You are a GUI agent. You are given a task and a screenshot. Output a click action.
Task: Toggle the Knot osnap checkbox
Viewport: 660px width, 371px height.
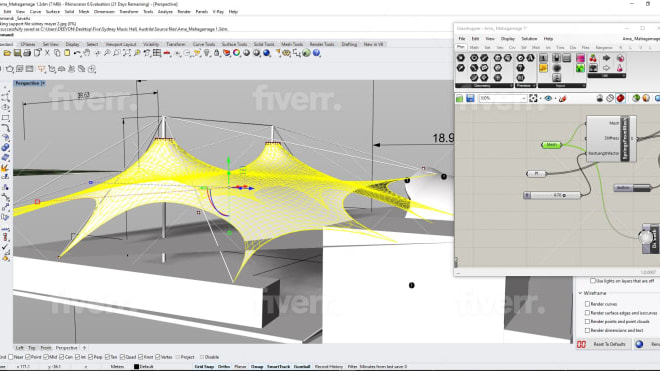click(x=141, y=357)
